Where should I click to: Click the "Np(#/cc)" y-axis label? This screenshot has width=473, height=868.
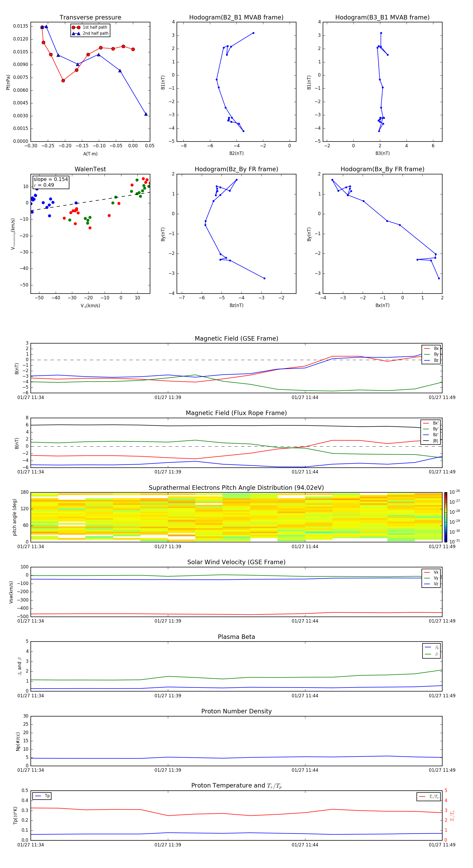18,741
